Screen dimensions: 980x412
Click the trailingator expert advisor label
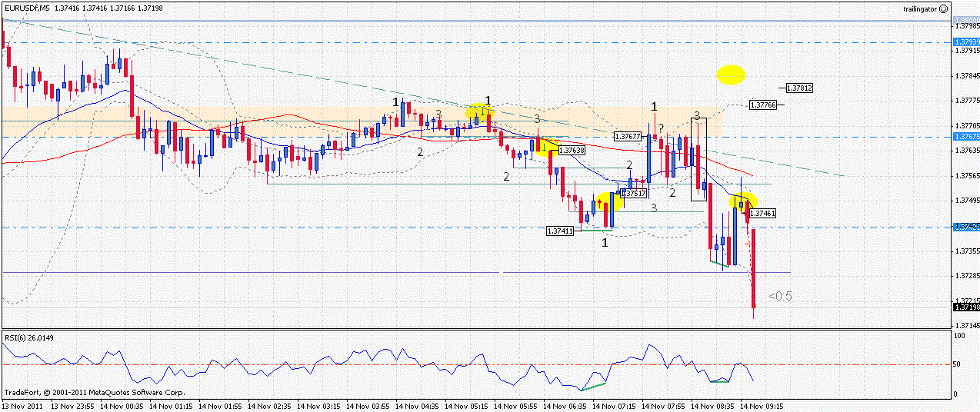click(922, 8)
